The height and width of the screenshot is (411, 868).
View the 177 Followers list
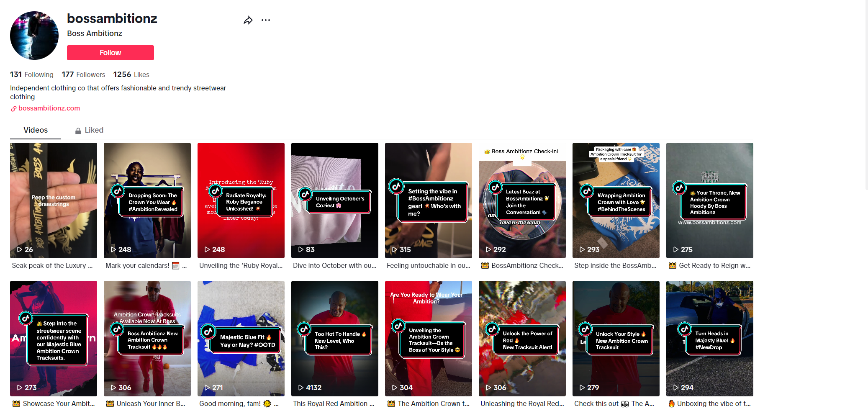click(83, 74)
